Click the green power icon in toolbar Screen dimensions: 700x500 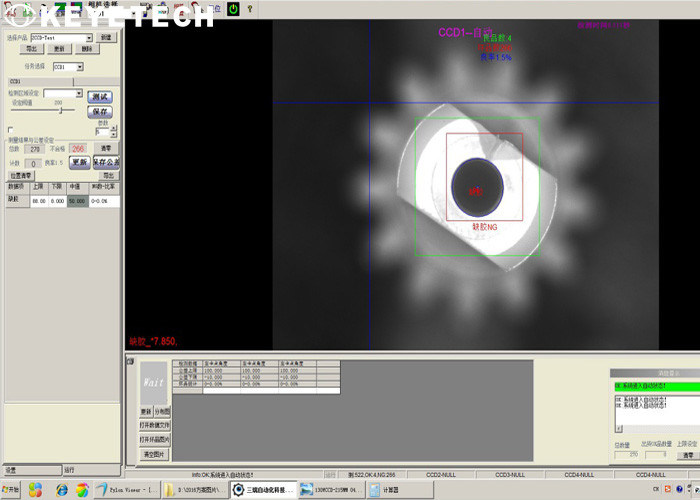233,9
